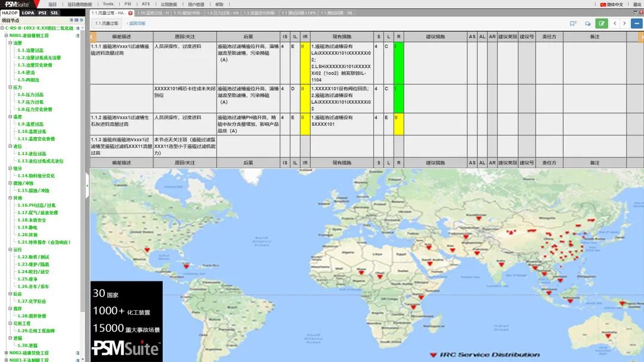The width and height of the screenshot is (644, 362).
Task: Switch to the PSI tab beside LOPA
Action: coord(42,13)
